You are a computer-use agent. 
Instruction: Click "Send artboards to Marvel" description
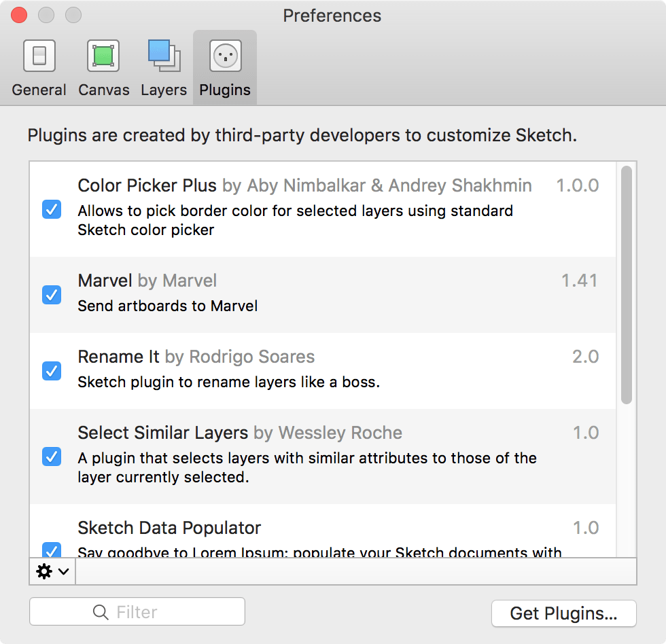tap(167, 306)
